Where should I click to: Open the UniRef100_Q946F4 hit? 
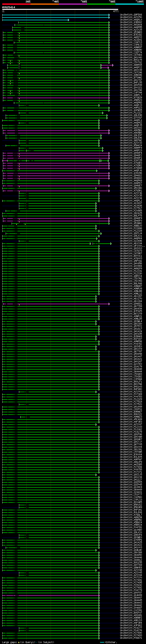pyautogui.click(x=131, y=153)
